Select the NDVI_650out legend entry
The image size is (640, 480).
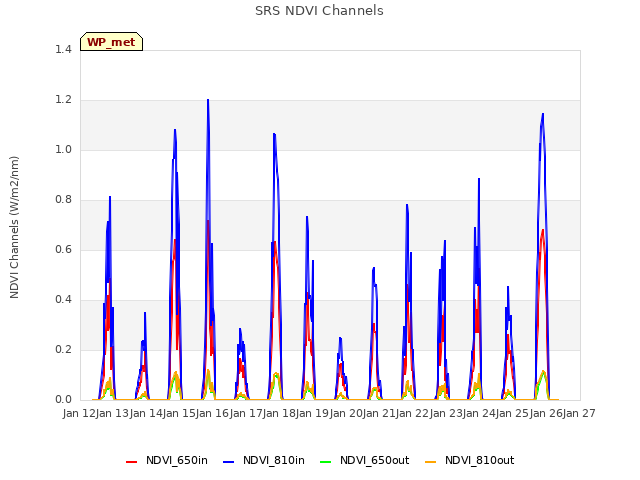click(364, 460)
